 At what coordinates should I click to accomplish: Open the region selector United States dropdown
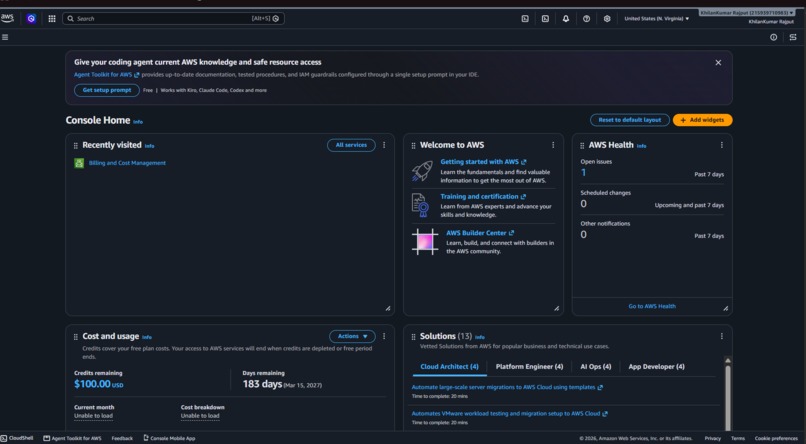[656, 18]
